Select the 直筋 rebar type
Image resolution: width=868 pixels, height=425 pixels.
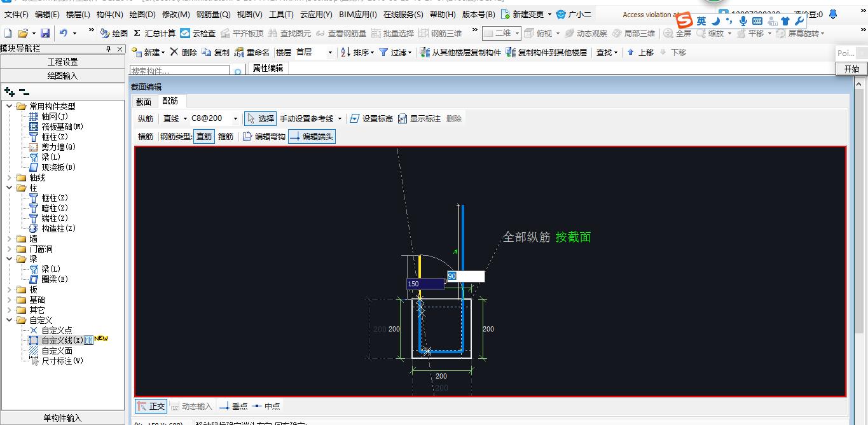[x=204, y=136]
